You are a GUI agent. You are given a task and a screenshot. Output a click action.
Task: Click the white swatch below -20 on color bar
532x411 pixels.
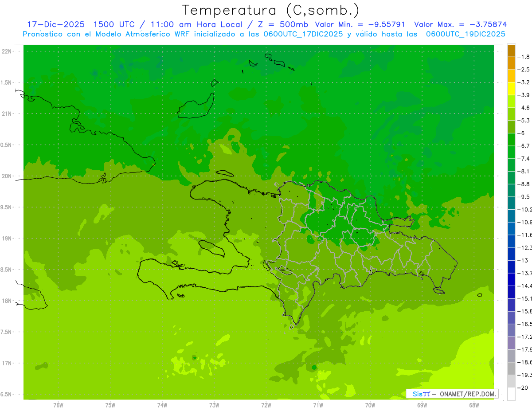click(x=511, y=394)
